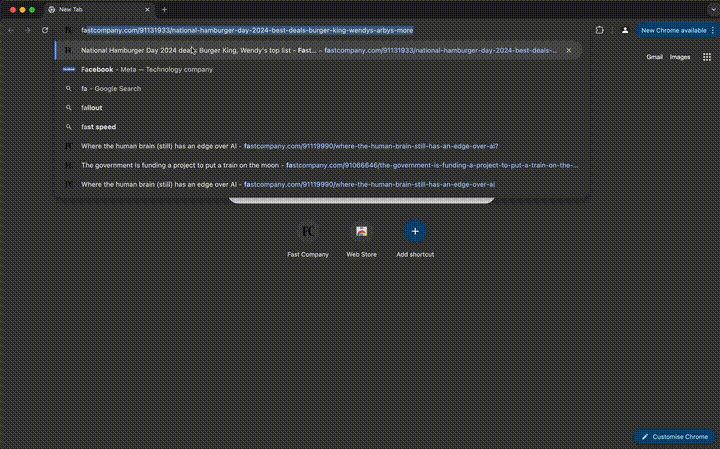
Task: Choose the 'fallout' search suggestion
Action: click(x=318, y=108)
